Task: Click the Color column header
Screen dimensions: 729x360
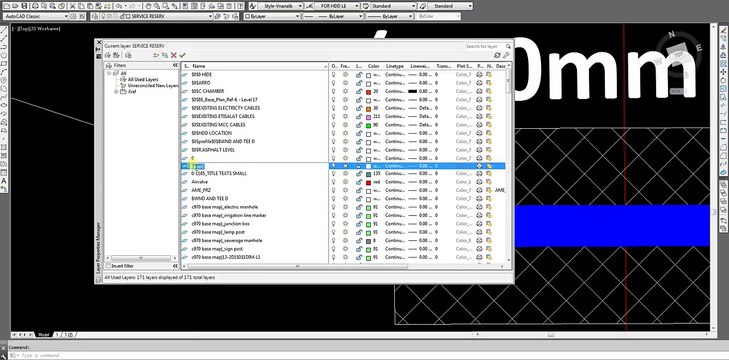Action: pyautogui.click(x=374, y=66)
